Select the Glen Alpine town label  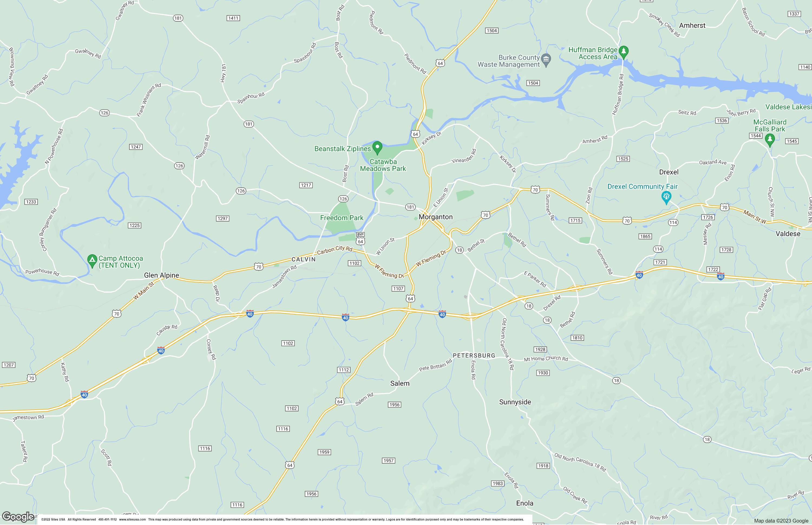(x=161, y=275)
